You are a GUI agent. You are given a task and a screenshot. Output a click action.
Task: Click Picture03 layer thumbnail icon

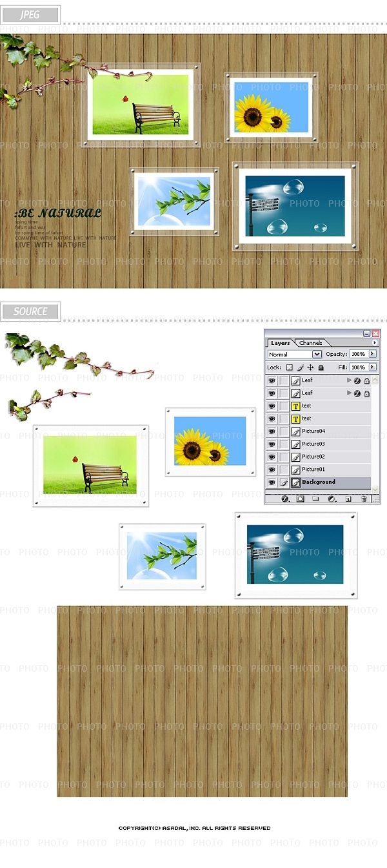[x=296, y=444]
